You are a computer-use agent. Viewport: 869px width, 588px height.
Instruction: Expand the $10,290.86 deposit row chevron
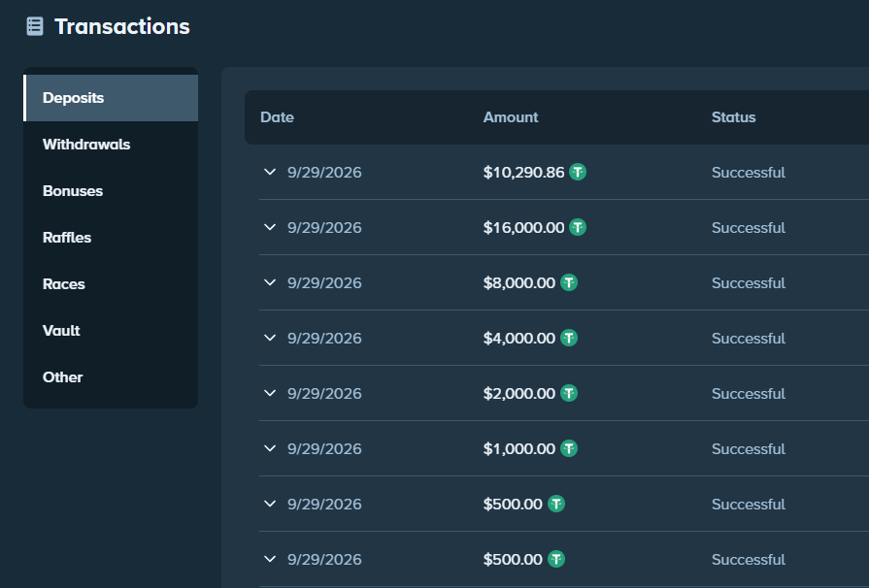[x=270, y=172]
